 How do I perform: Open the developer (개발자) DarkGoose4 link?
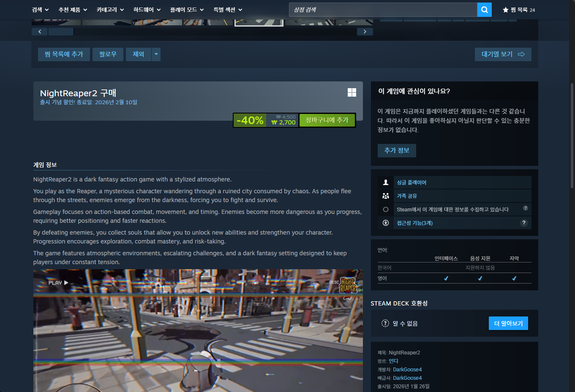pyautogui.click(x=407, y=370)
